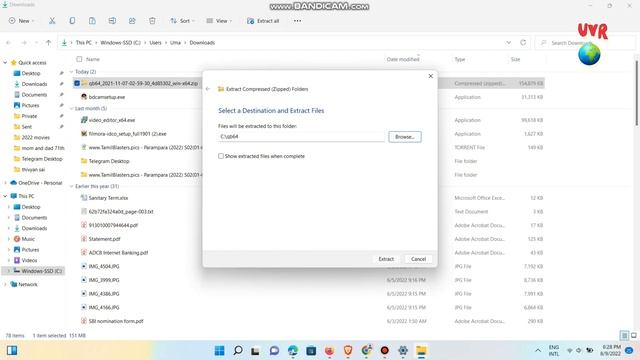Go up one folder with Up arrow
The height and width of the screenshot is (360, 640).
[x=48, y=42]
